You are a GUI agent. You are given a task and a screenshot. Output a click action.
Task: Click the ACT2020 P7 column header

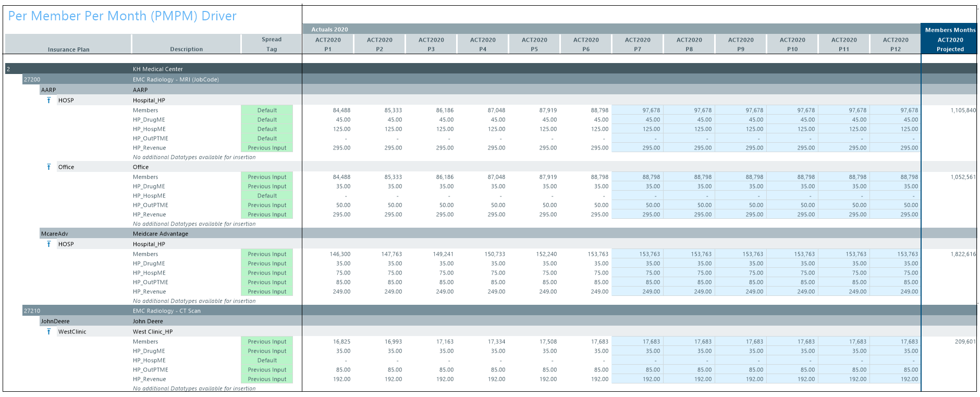click(x=638, y=44)
